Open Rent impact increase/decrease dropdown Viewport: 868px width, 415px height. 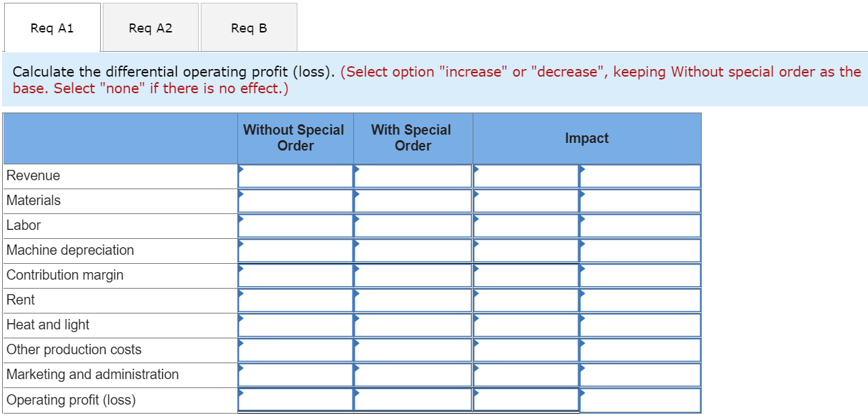[x=640, y=300]
